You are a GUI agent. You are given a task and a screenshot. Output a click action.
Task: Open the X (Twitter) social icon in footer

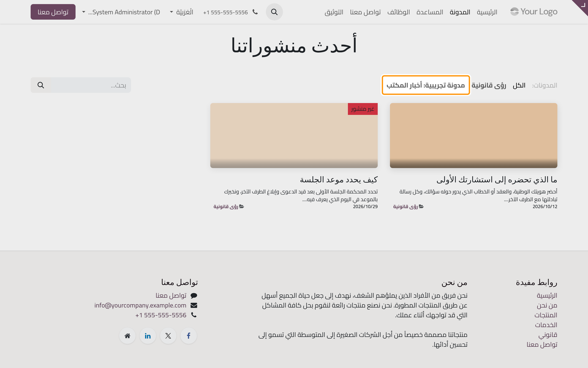(168, 336)
